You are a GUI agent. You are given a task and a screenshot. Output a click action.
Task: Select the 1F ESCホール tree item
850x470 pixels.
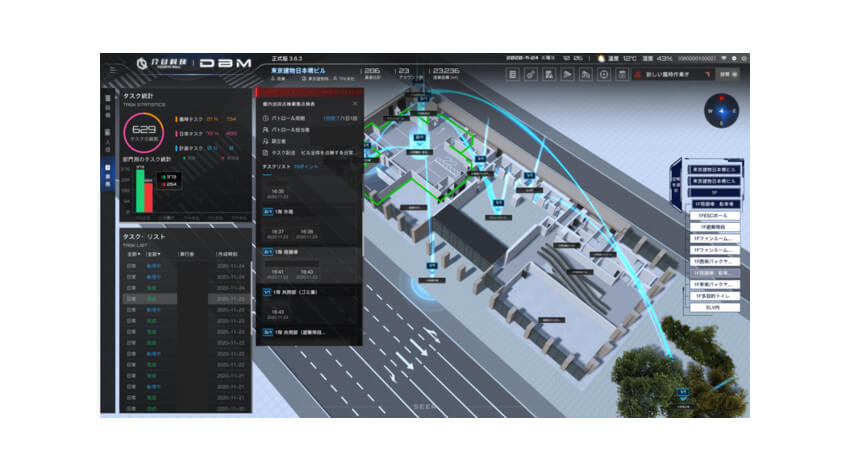(x=714, y=216)
